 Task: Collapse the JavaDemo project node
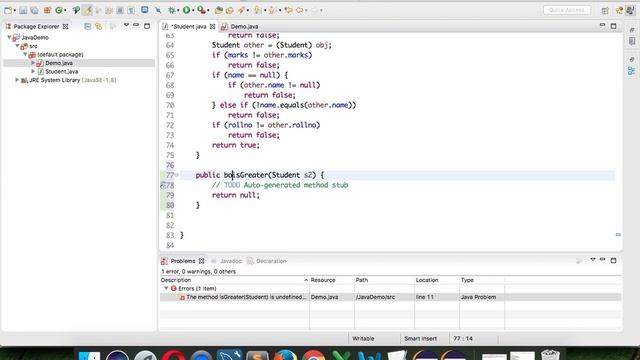[x=9, y=37]
